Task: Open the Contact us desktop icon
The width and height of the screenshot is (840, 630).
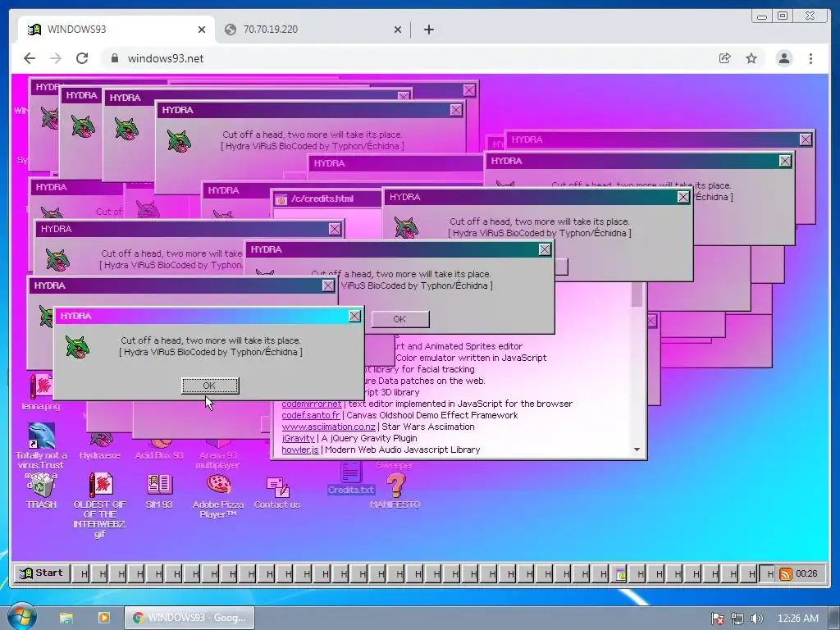Action: tap(277, 492)
